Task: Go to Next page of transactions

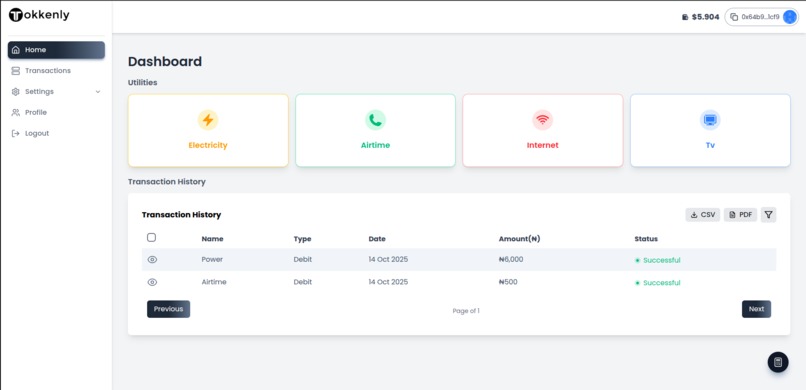Action: click(x=756, y=309)
